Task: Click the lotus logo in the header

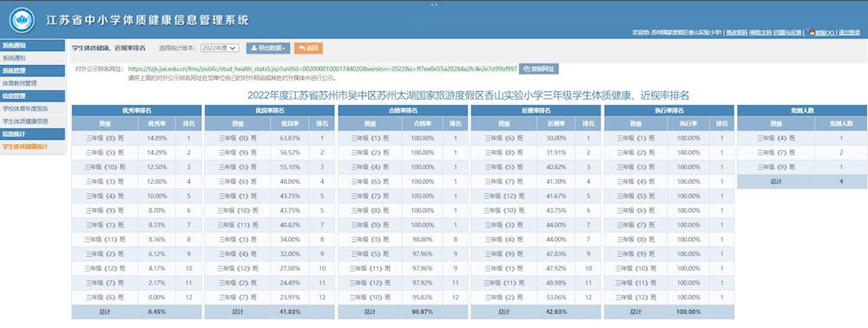Action: (x=23, y=21)
